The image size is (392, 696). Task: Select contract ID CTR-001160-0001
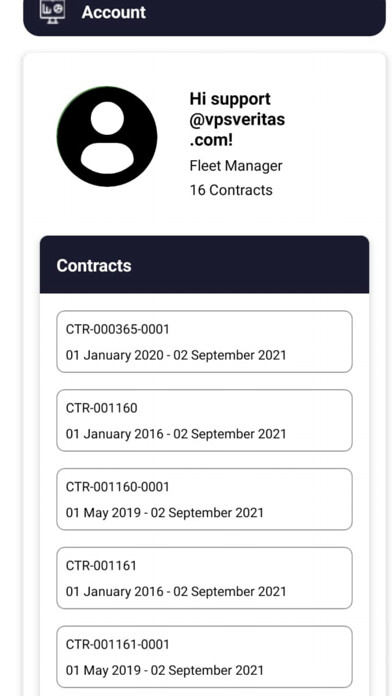[117, 487]
